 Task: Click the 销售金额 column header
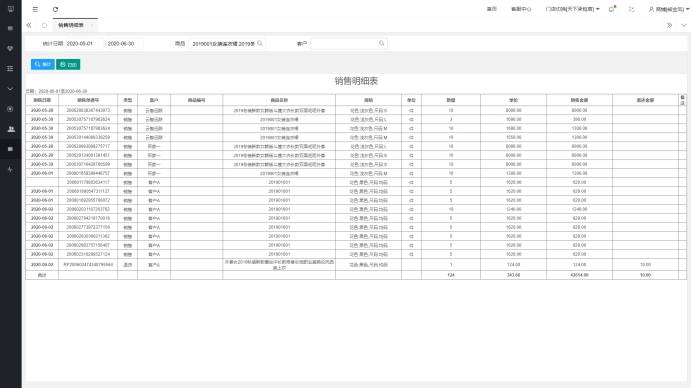coord(579,100)
